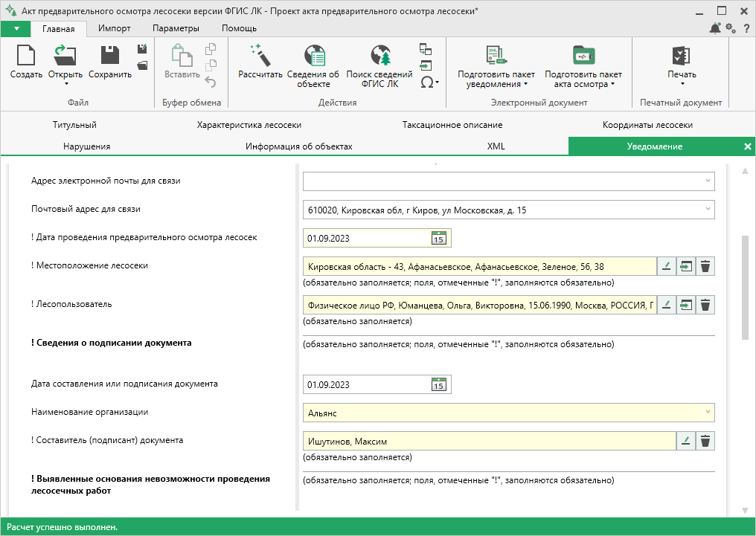The height and width of the screenshot is (536, 756).
Task: Click the top small icon left of Подготовить пакет
Action: click(426, 48)
